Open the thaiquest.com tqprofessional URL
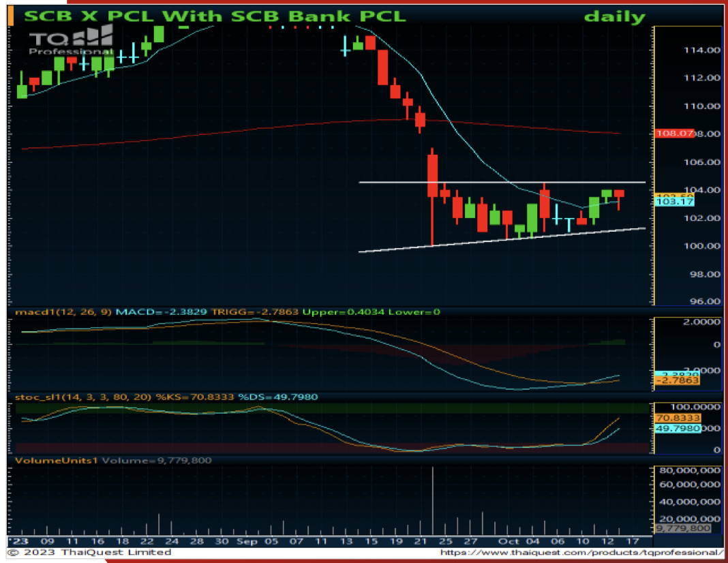Screen dimensions: 728x563 [581, 552]
